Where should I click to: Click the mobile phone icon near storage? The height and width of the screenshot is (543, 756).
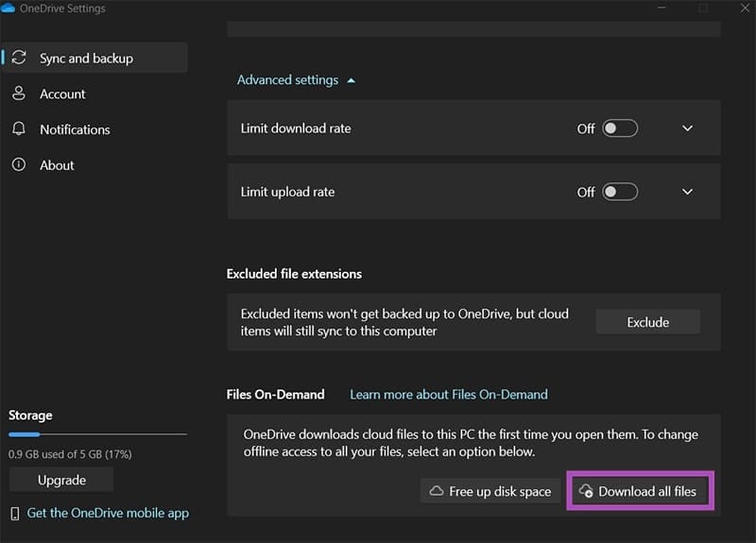click(x=15, y=514)
